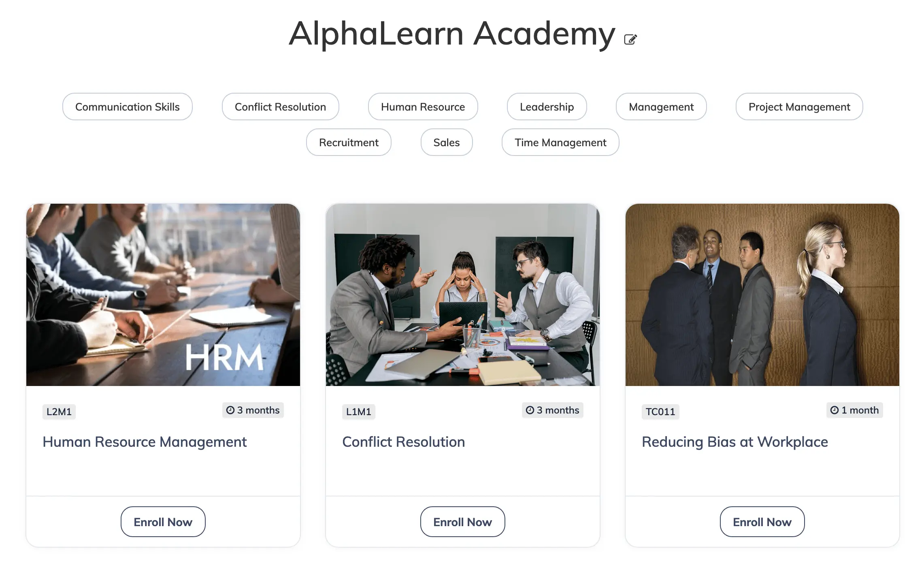Enroll in Reducing Bias at Workplace

(762, 522)
